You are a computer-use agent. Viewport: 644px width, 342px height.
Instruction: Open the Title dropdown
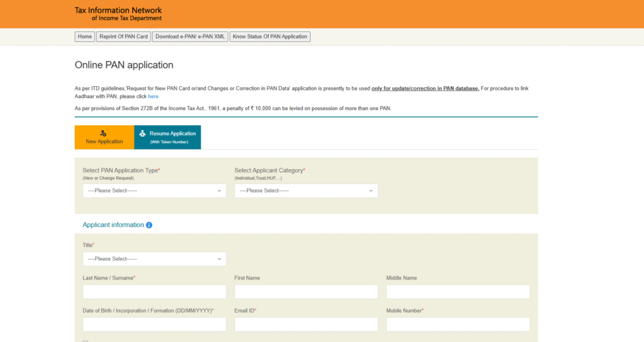tap(154, 259)
